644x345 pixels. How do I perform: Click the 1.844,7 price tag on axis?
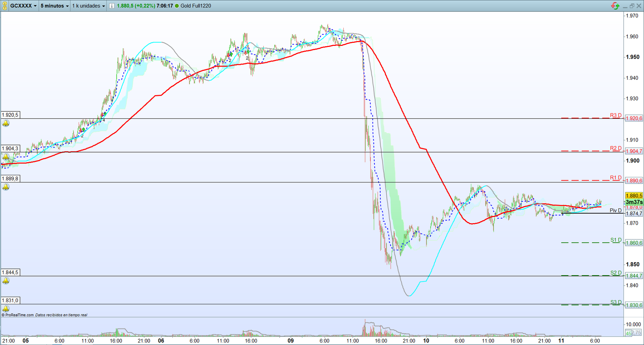(x=634, y=276)
